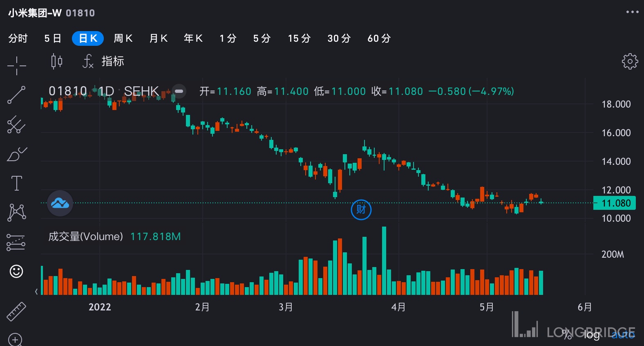Screen dimensions: 644x346
Task: Open the candlestick chart style selector
Action: [57, 61]
